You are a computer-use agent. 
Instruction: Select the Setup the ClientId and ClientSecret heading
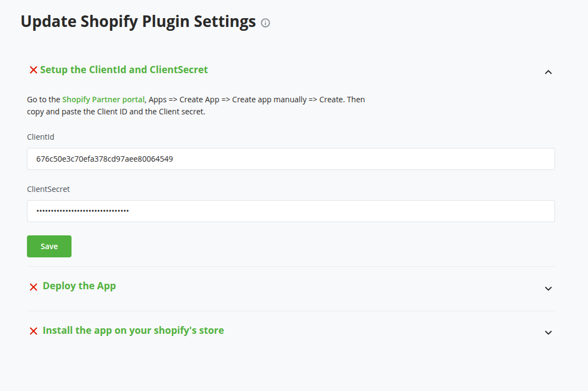pyautogui.click(x=125, y=70)
